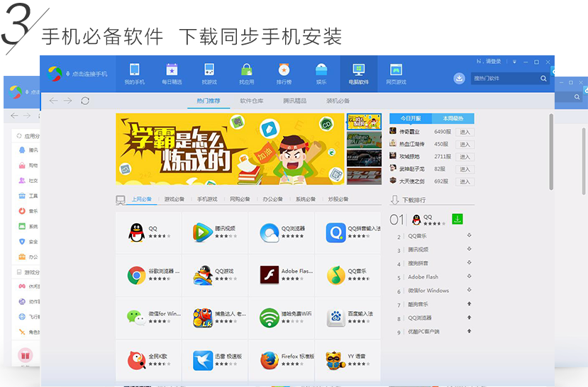The width and height of the screenshot is (588, 387).
Task: Open the 腾讯视频 app icon
Action: (x=203, y=232)
